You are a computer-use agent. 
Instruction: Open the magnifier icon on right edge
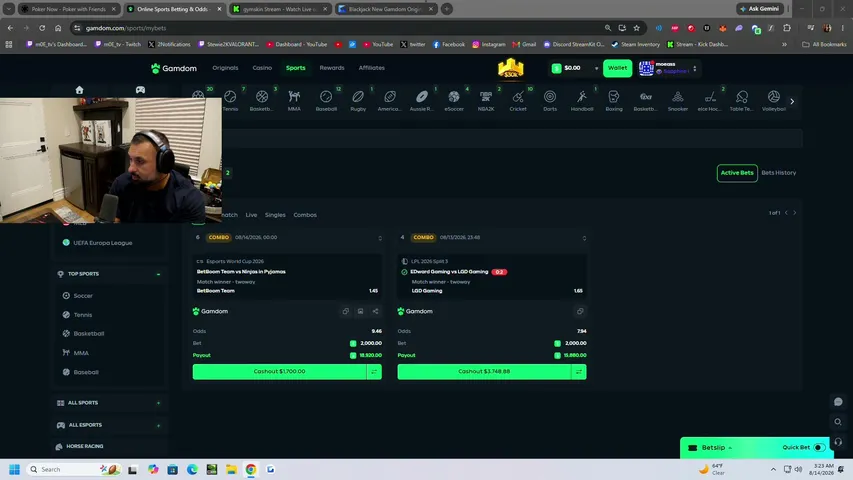(x=838, y=422)
